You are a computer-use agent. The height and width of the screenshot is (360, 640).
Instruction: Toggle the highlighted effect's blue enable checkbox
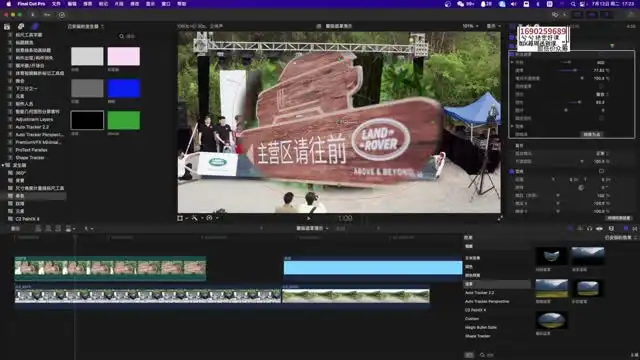[512, 54]
